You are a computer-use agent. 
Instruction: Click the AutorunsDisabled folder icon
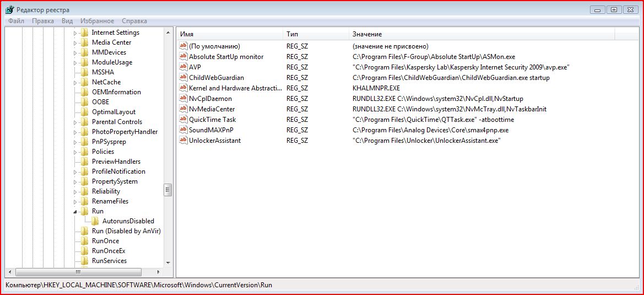(x=95, y=221)
